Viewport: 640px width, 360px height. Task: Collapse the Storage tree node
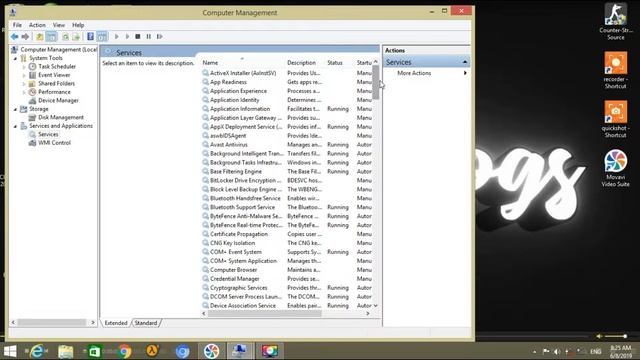tap(16, 109)
